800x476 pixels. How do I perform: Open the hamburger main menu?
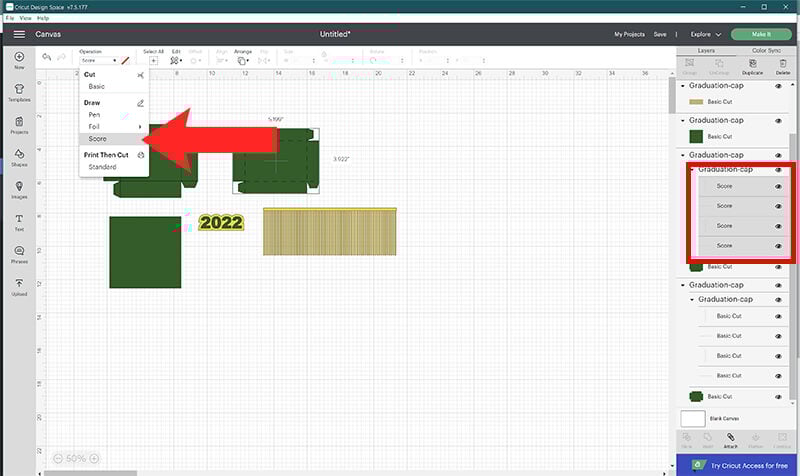pyautogui.click(x=19, y=34)
